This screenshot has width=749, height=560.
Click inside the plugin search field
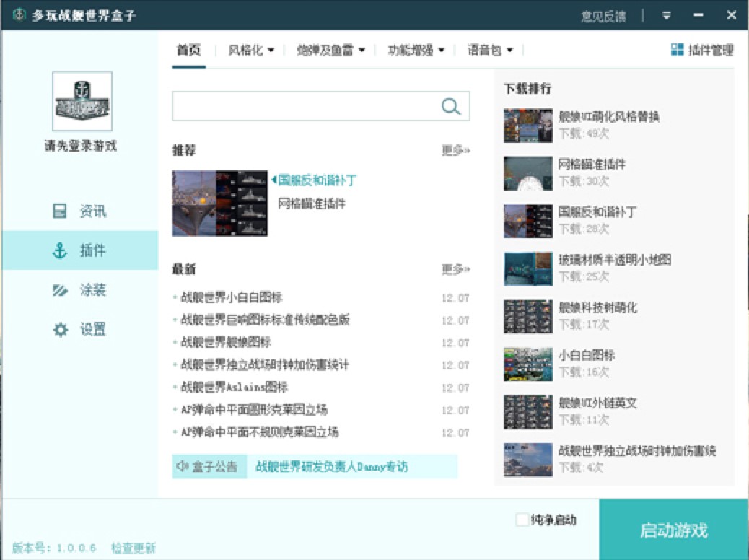click(x=305, y=107)
